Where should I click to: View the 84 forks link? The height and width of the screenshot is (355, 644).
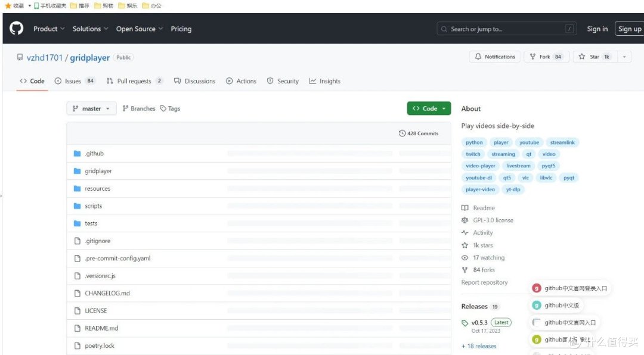point(478,270)
